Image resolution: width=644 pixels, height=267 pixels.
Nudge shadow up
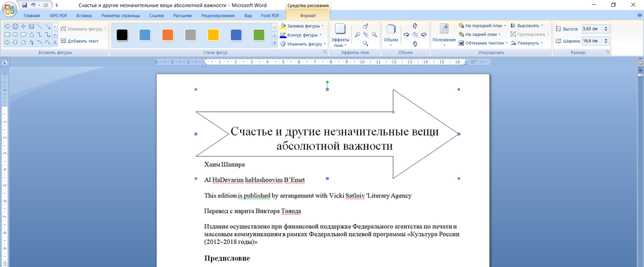(x=366, y=26)
